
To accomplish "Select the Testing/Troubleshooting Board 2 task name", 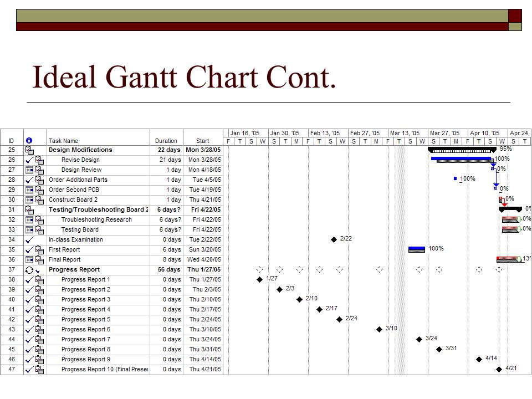I will 99,209.
